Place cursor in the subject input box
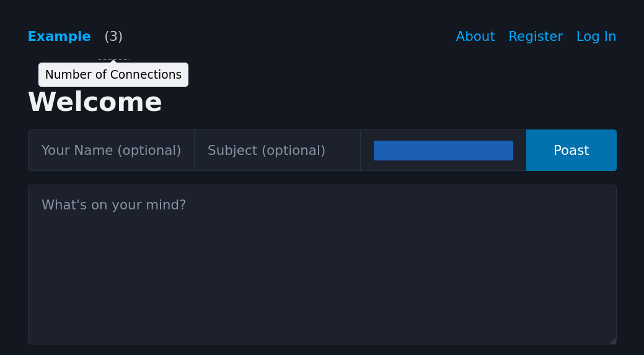 [x=277, y=151]
